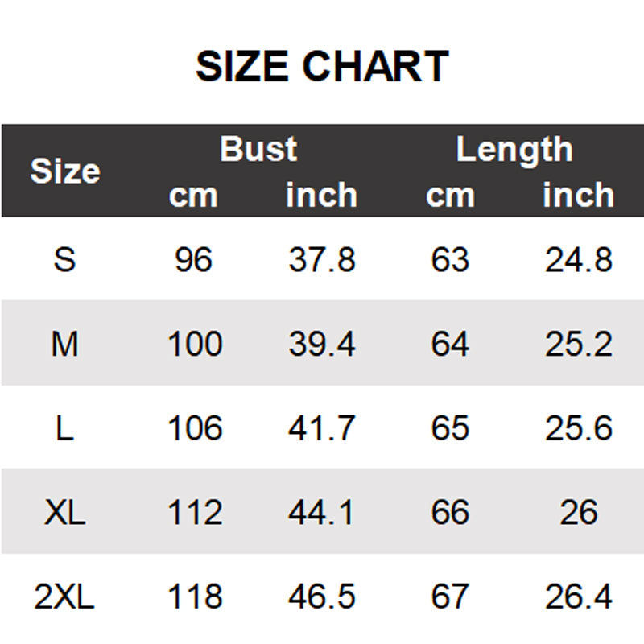Click the SIZE CHART title
Viewport: 644px width, 644px height.
point(322,67)
